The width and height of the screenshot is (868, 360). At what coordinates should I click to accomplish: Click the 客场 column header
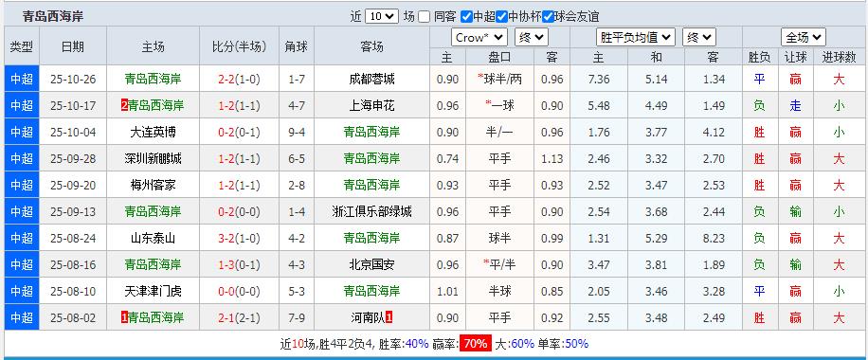[x=371, y=46]
